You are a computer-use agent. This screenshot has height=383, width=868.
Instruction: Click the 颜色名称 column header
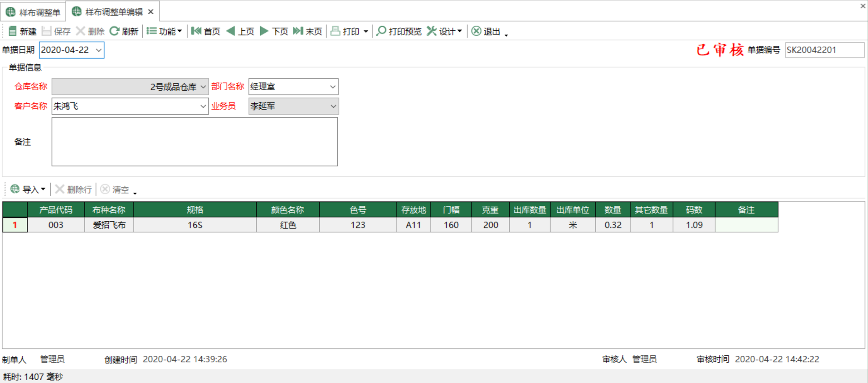tap(288, 210)
